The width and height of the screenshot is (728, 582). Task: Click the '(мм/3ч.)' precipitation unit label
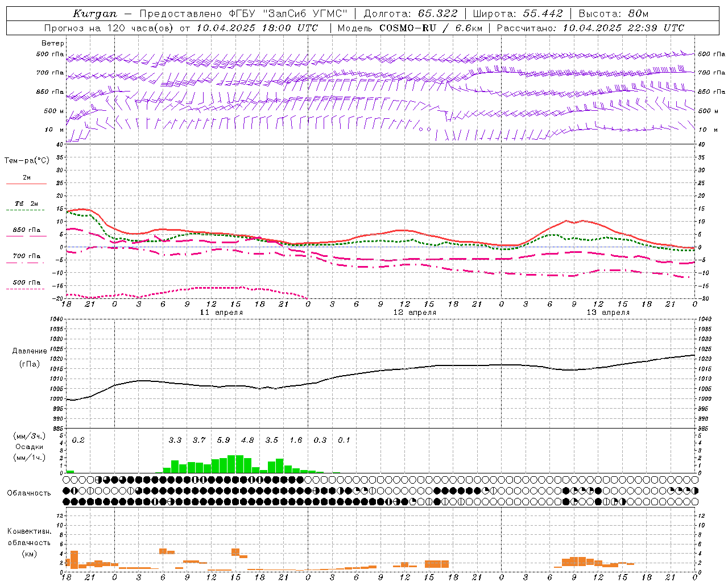point(30,436)
